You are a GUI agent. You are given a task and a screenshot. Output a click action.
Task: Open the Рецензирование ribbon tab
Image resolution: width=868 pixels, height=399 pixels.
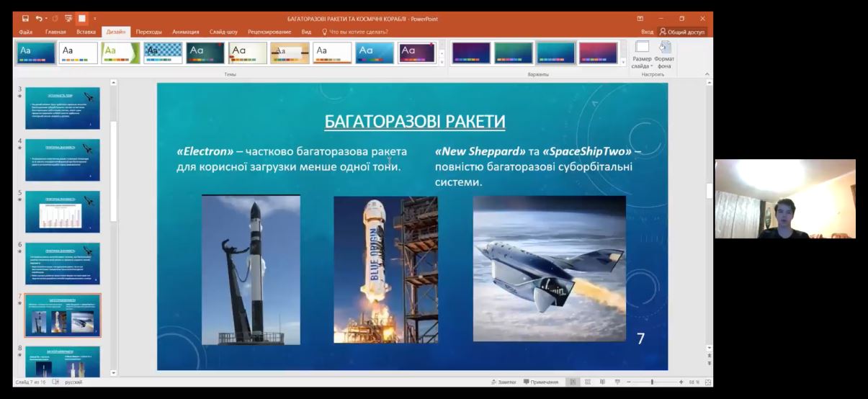pos(269,32)
